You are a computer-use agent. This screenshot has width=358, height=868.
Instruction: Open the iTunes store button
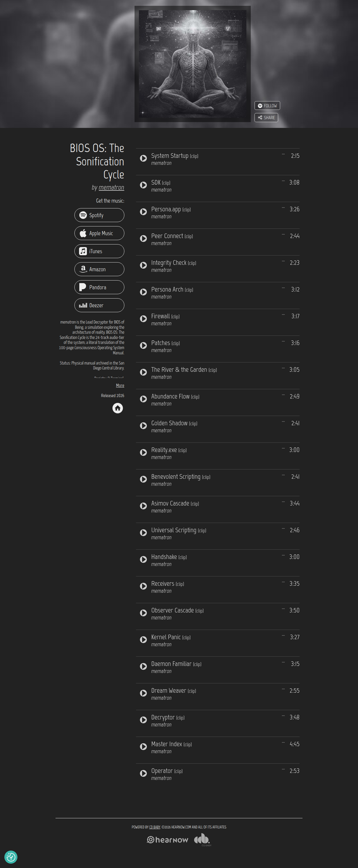(99, 251)
